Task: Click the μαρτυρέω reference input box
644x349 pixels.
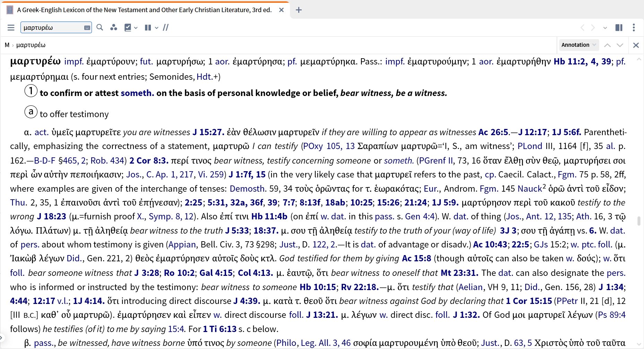Action: (52, 27)
